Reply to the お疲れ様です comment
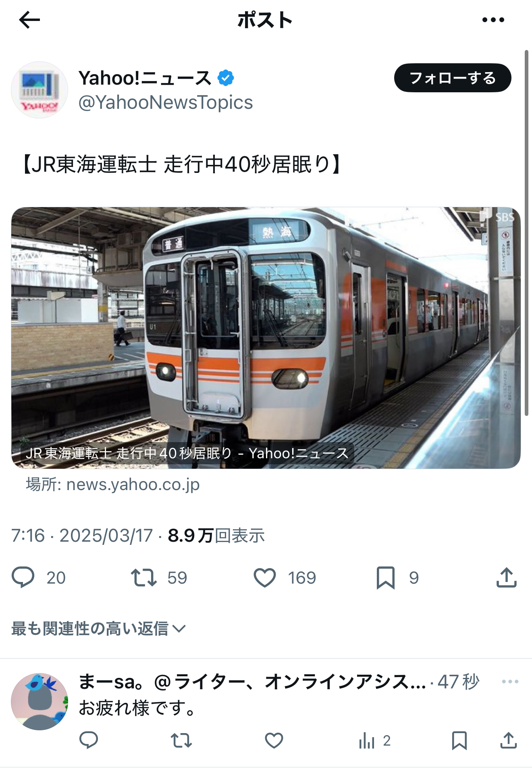532x771 pixels. click(x=89, y=740)
